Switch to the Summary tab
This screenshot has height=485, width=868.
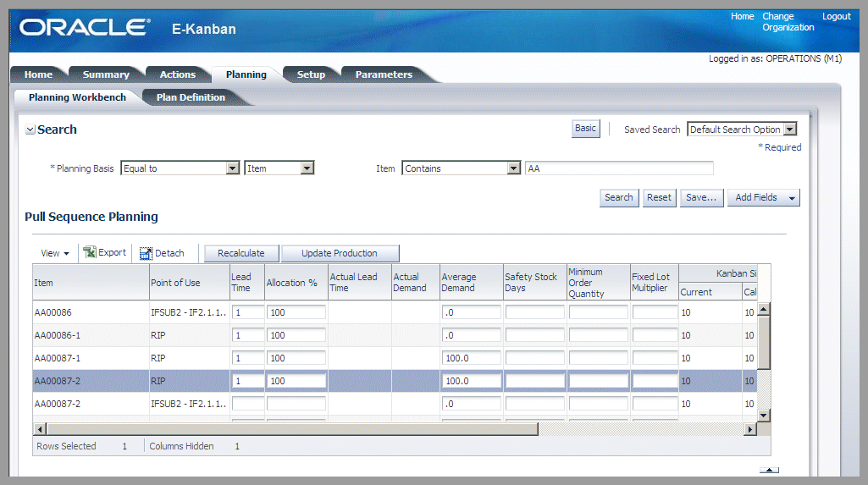[x=106, y=74]
